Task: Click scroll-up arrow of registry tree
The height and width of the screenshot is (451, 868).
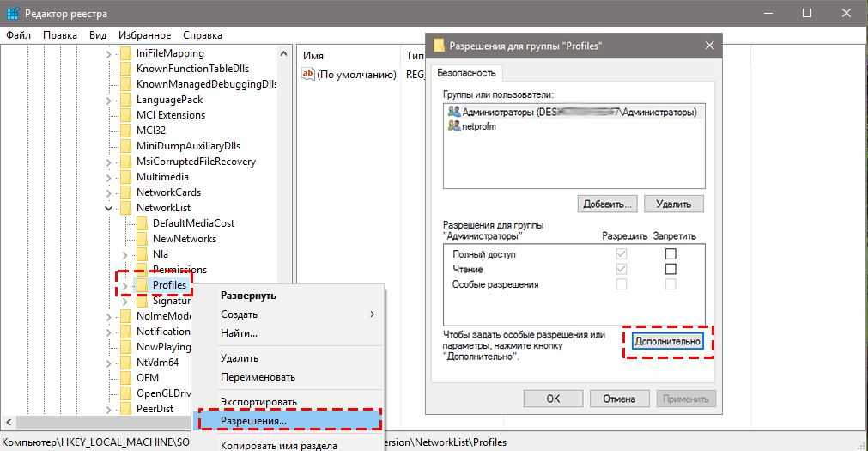Action: tap(283, 54)
